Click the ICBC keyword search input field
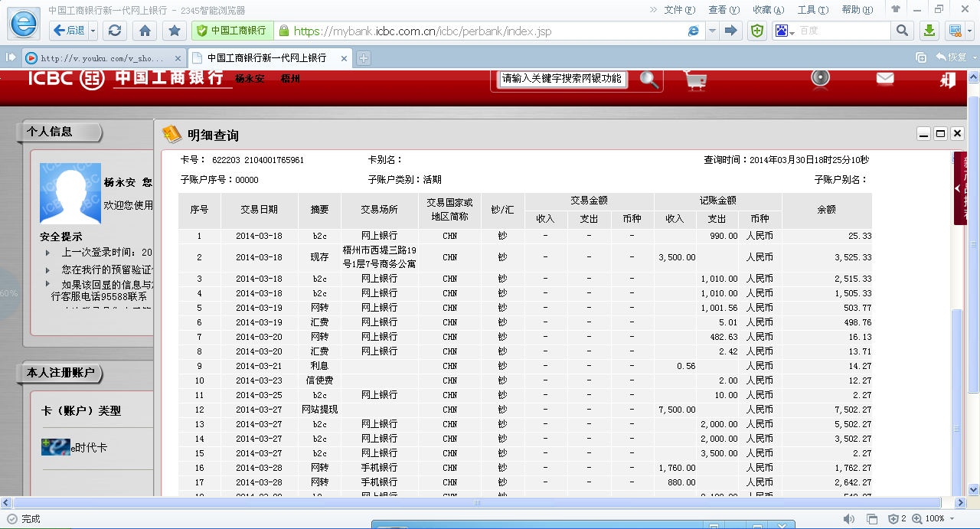 563,79
